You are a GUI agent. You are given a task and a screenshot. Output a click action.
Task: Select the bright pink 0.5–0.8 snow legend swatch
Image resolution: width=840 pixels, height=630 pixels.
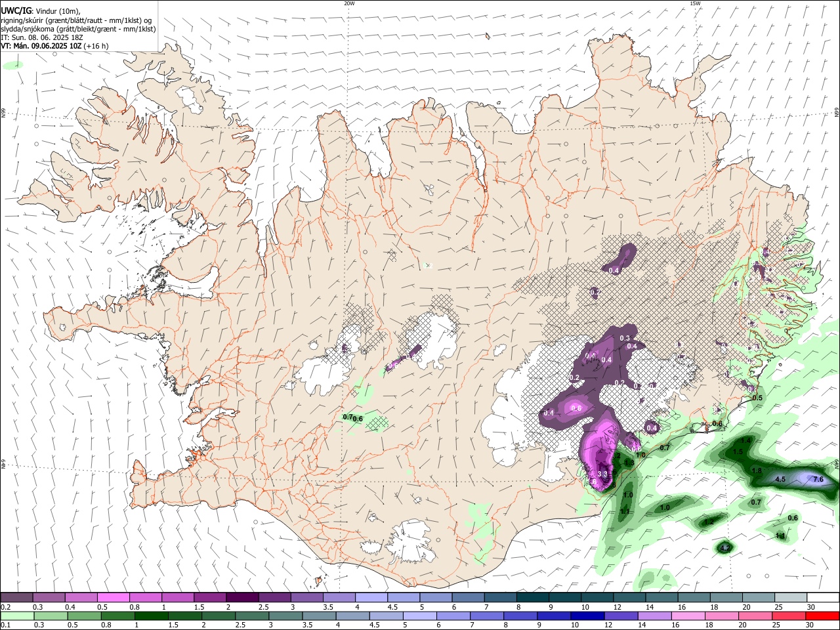click(x=113, y=597)
